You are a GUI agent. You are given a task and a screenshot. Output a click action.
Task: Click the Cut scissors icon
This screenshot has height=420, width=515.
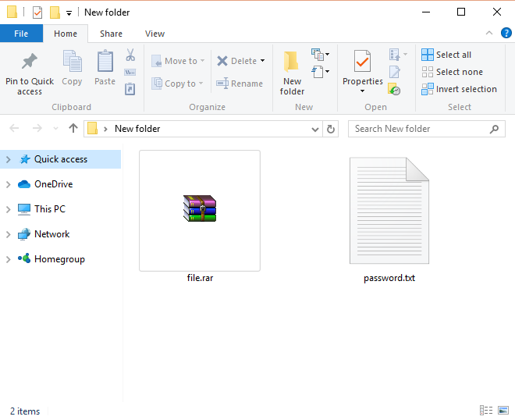(130, 55)
